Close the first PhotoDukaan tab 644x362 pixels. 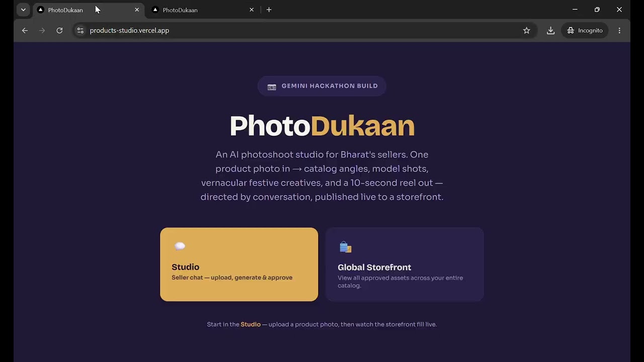[x=137, y=10]
